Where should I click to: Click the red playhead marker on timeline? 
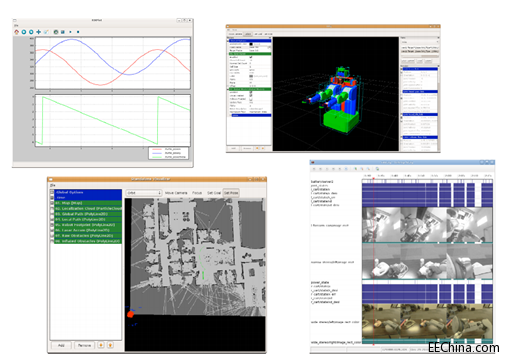click(x=373, y=179)
